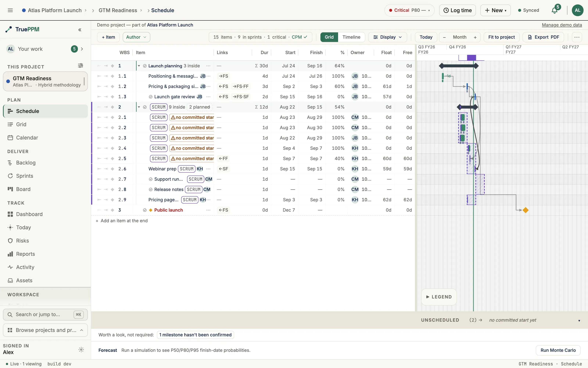The height and width of the screenshot is (368, 588).
Task: Click Export PDF button
Action: 543,37
